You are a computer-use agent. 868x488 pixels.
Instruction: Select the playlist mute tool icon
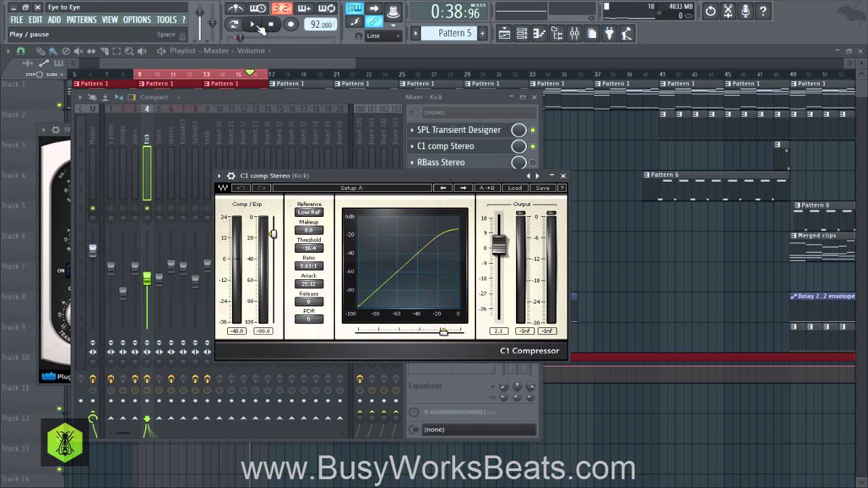click(79, 51)
